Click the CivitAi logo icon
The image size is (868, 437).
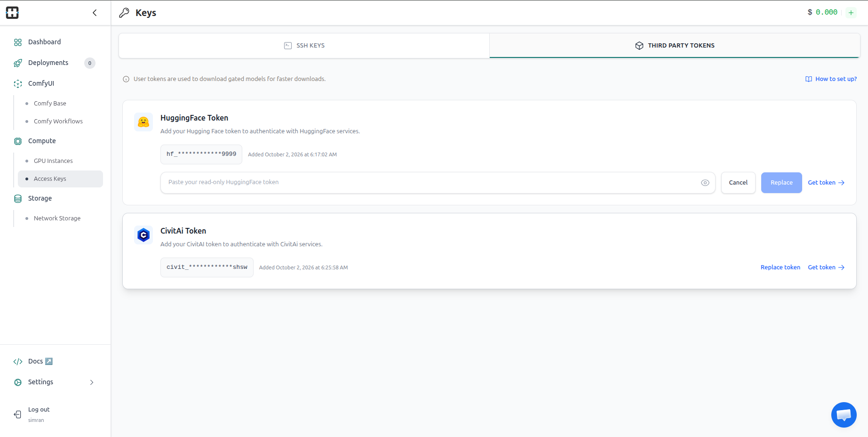143,235
